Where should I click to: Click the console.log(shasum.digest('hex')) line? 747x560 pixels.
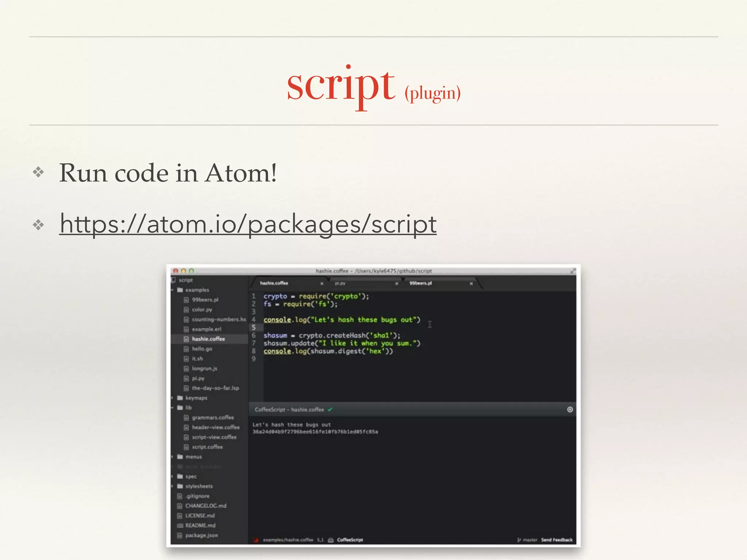pyautogui.click(x=328, y=351)
